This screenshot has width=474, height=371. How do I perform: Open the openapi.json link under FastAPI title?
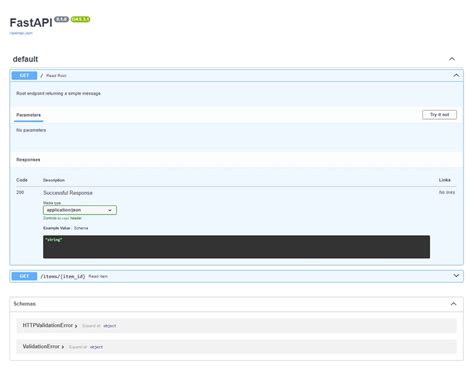click(x=21, y=33)
